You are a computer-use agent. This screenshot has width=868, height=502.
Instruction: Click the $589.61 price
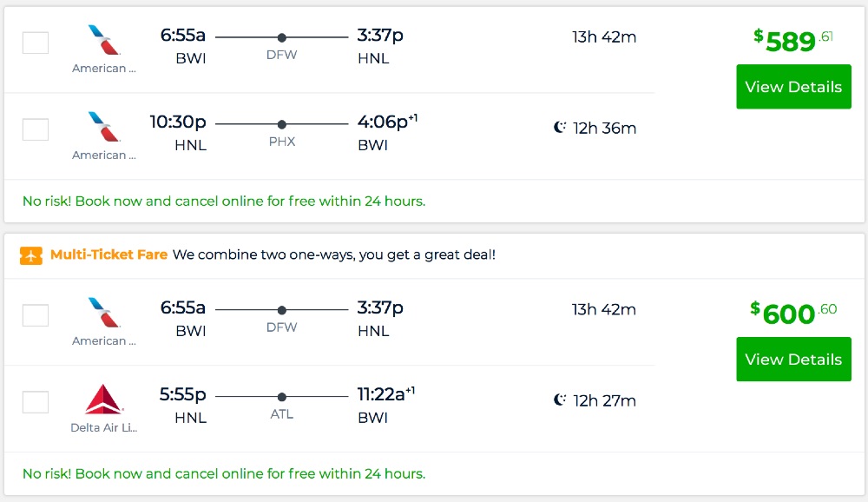click(793, 40)
